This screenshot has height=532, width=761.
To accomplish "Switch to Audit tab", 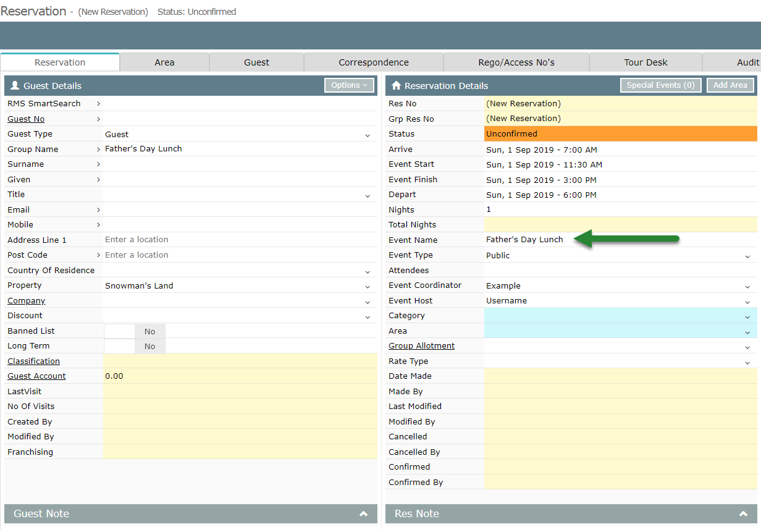I will pyautogui.click(x=732, y=62).
